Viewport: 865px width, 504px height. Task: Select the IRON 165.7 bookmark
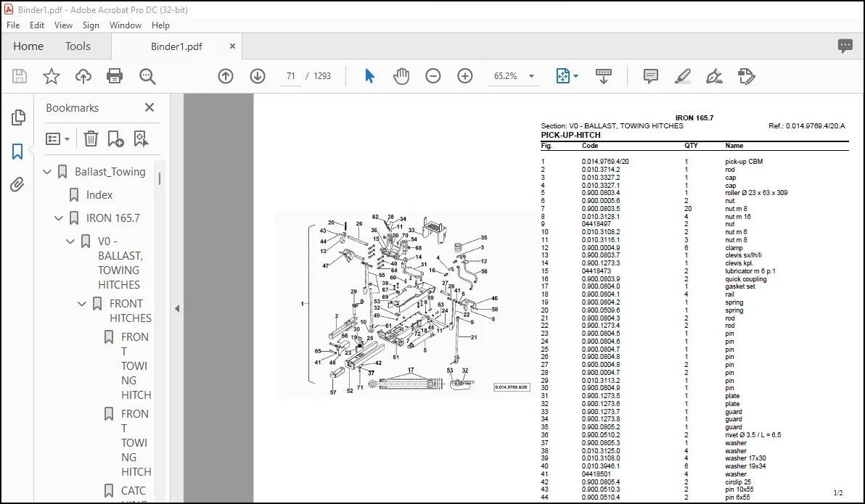coord(113,218)
